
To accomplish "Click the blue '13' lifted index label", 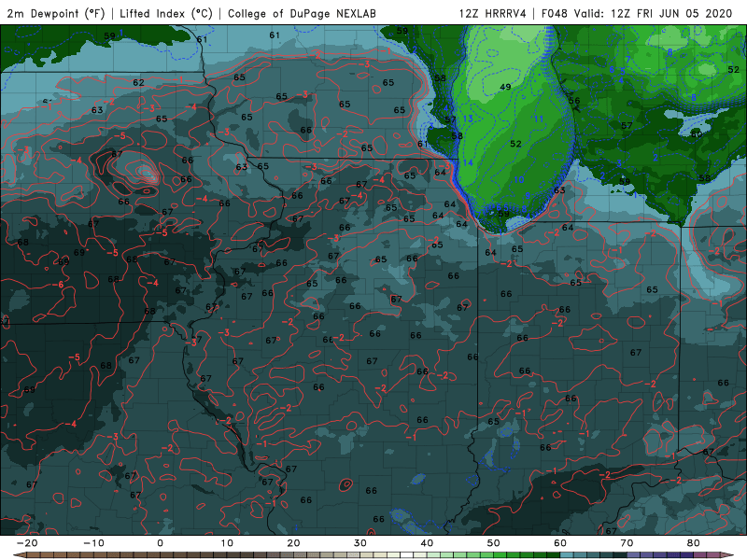I will [x=468, y=119].
